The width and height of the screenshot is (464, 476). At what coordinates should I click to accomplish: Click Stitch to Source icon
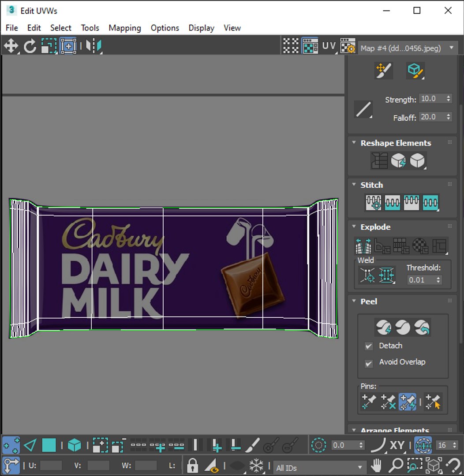(411, 202)
